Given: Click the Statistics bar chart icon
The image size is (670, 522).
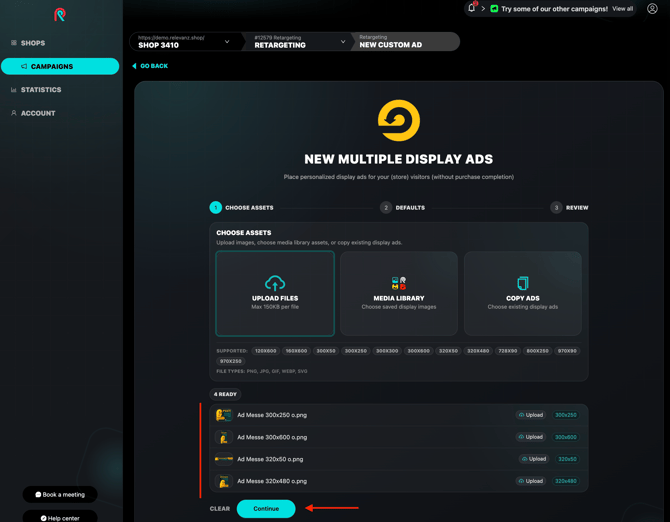Looking at the screenshot, I should pos(14,90).
